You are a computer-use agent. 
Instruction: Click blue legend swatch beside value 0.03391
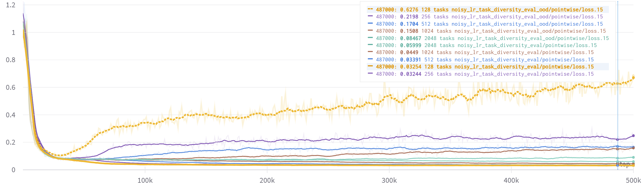tap(370, 59)
